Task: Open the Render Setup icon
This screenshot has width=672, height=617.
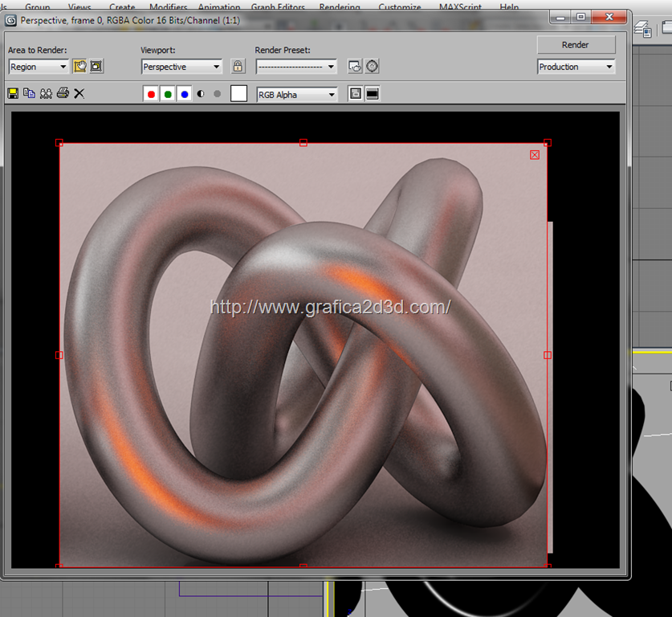Action: pos(355,67)
